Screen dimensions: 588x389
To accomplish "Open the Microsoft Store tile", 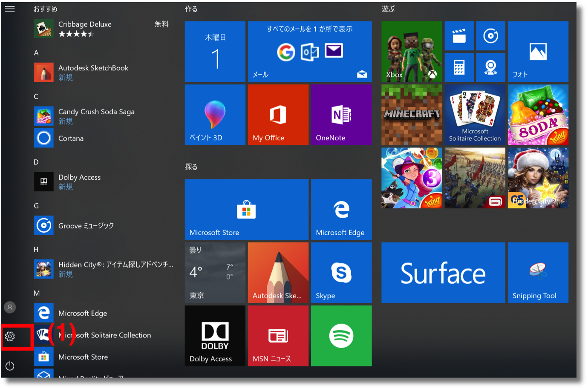I will [x=247, y=210].
